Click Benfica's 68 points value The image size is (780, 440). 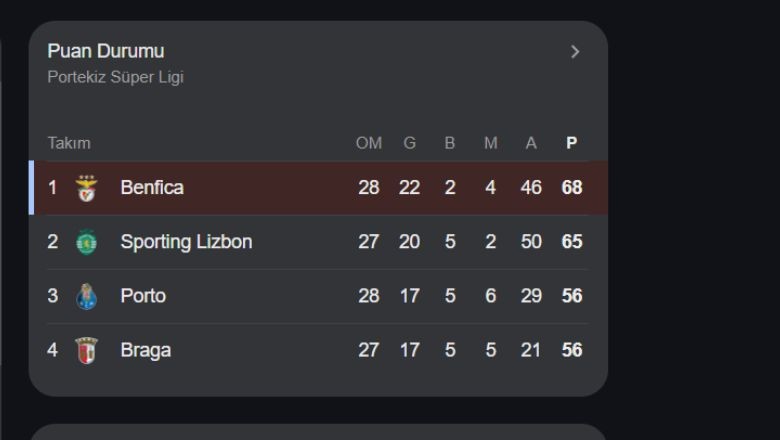(572, 188)
